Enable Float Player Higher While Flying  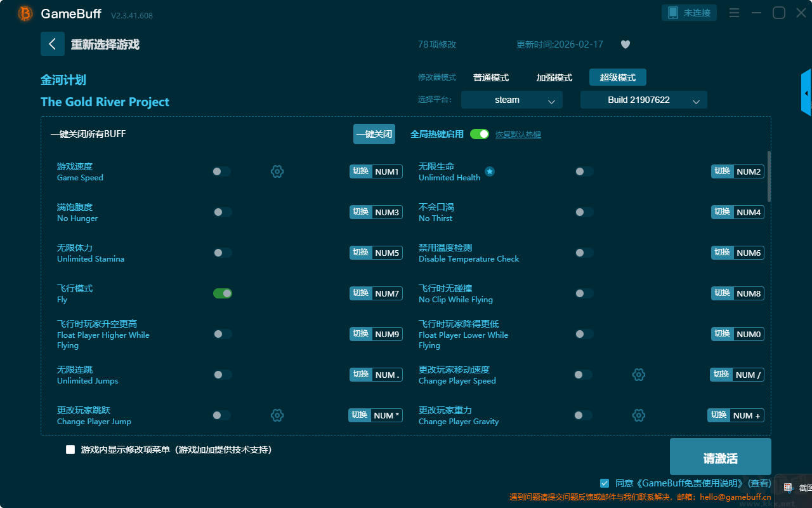(222, 334)
